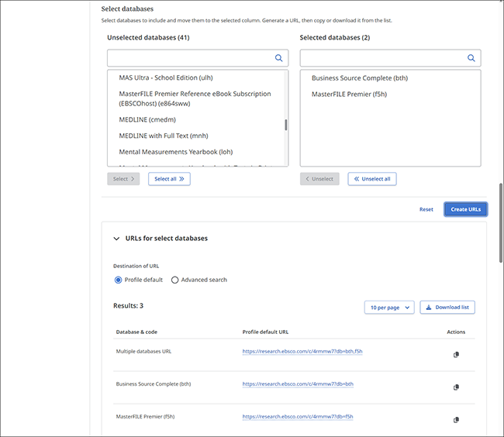This screenshot has height=437, width=504.
Task: Select Mental Measurements Yearbook (loh)
Action: coord(176,152)
